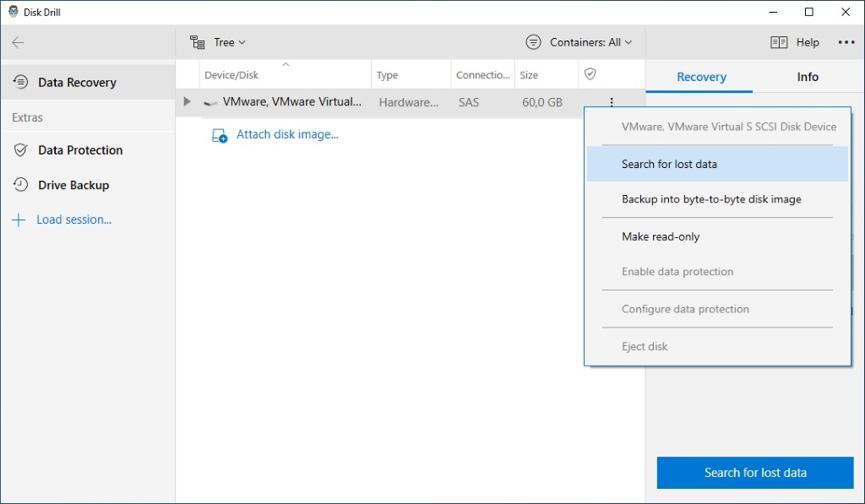Screen dimensions: 865x504
Task: Open the three-dot more options menu in toolbar
Action: [x=846, y=42]
